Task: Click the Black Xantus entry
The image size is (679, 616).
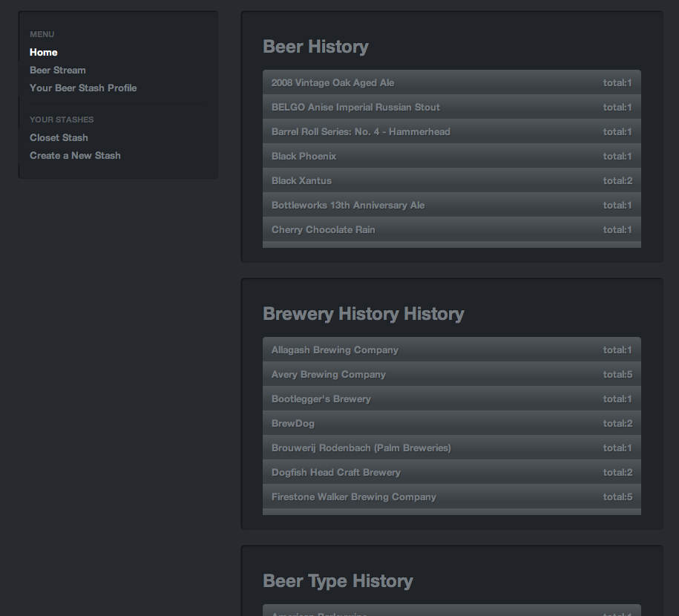Action: pos(452,180)
